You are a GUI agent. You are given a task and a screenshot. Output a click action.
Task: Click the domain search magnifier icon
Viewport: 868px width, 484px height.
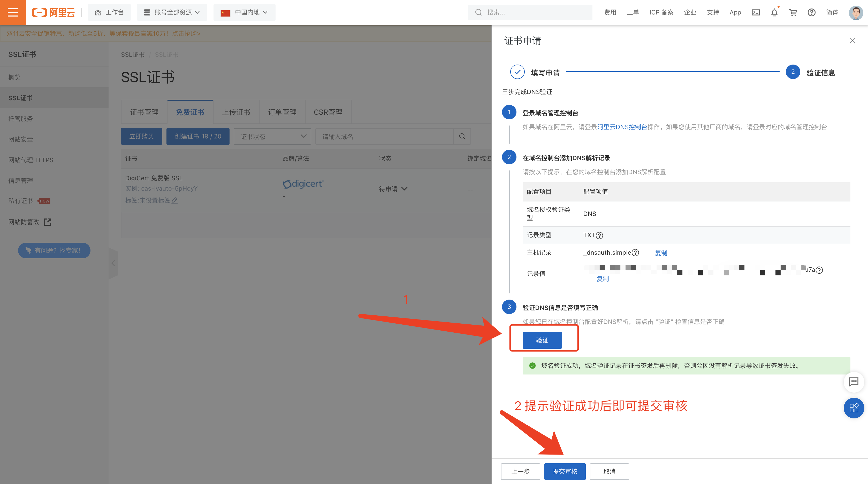[462, 136]
